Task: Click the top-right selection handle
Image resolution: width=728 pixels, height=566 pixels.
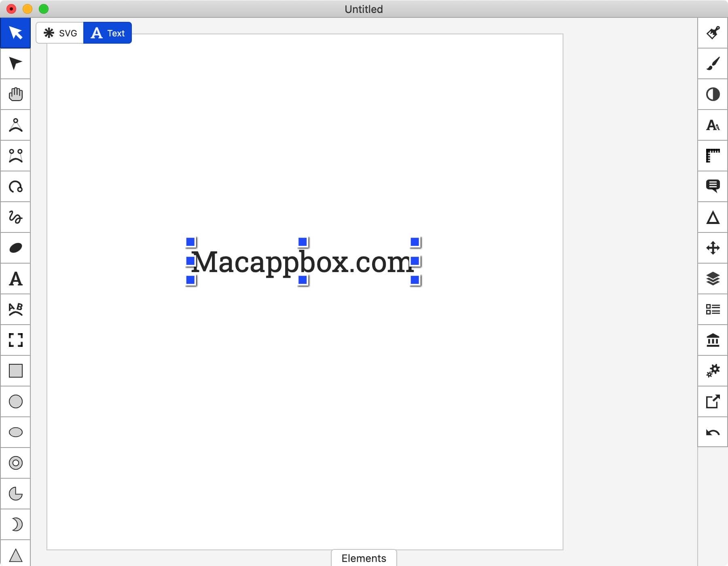Action: click(x=415, y=242)
